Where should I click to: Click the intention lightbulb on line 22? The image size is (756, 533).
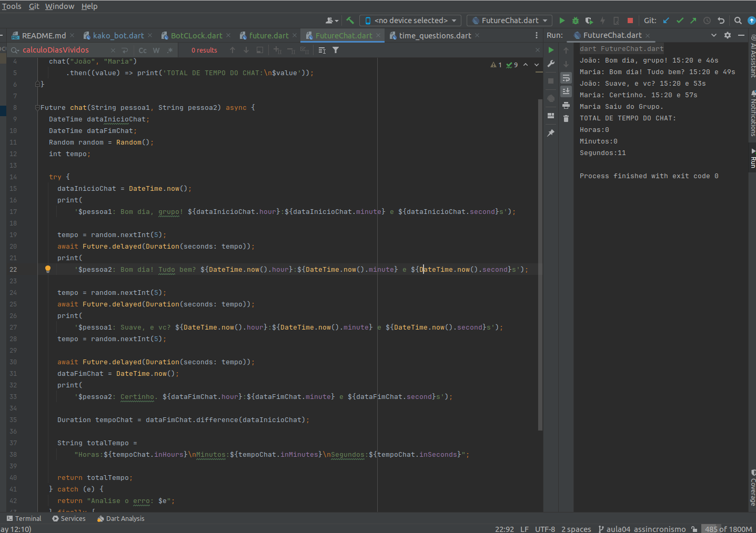[48, 269]
